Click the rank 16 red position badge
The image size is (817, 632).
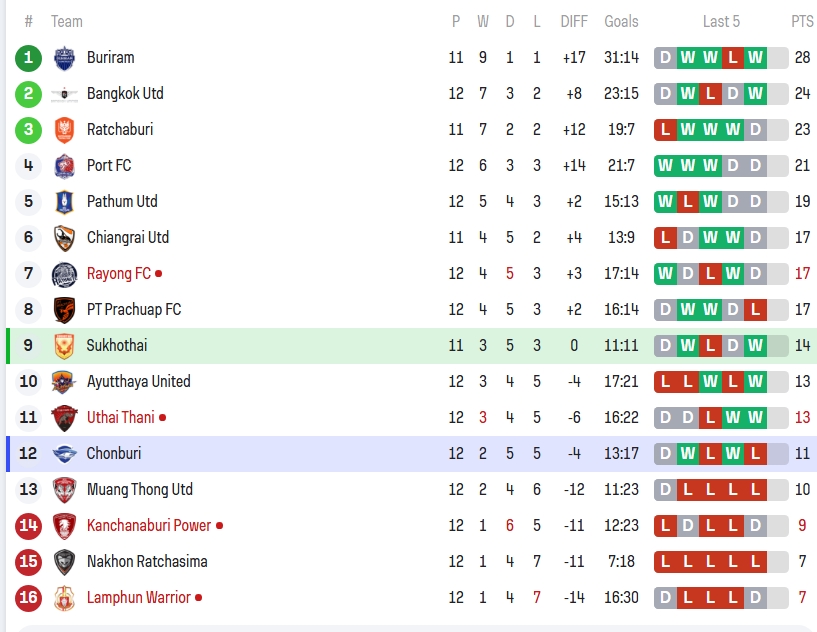coord(29,598)
